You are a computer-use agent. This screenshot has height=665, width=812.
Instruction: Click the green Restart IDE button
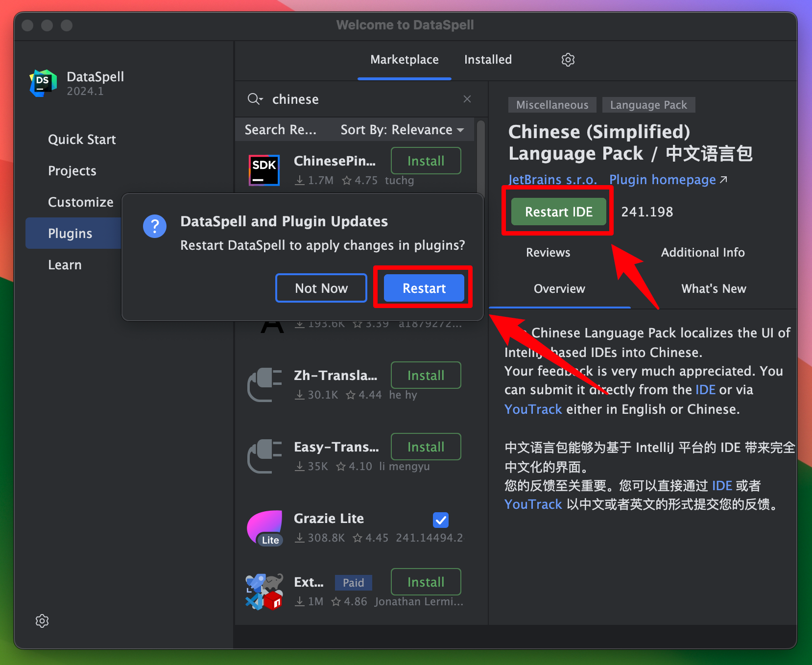(559, 212)
